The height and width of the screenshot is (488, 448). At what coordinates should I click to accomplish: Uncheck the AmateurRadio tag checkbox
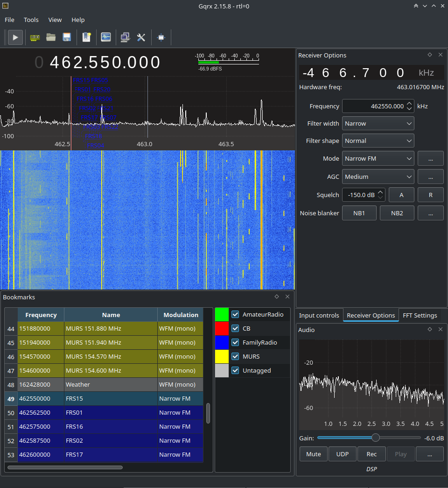coord(235,315)
